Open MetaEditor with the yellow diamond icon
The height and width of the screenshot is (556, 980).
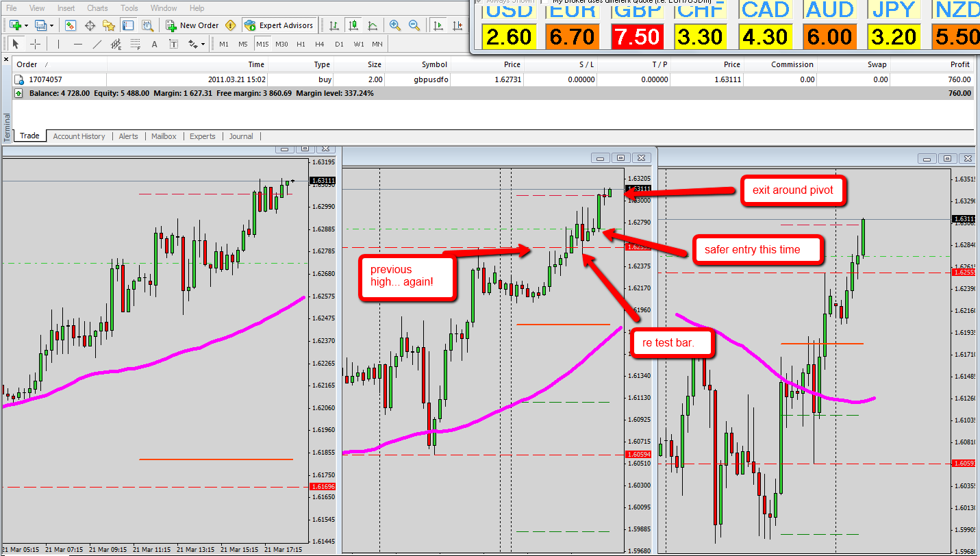(x=230, y=25)
